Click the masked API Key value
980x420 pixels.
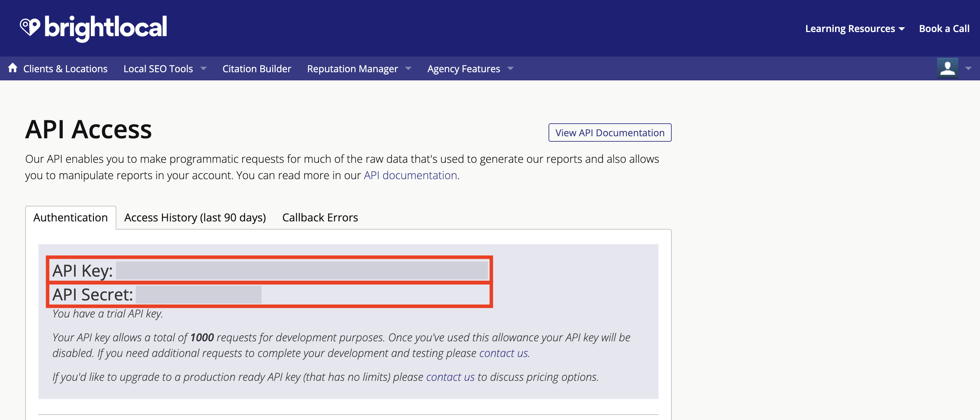coord(302,270)
